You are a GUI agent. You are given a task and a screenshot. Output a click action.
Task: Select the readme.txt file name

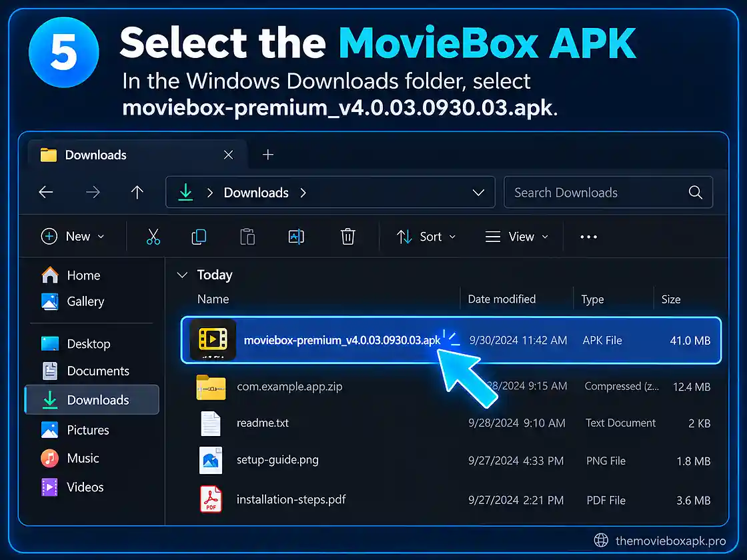[263, 423]
